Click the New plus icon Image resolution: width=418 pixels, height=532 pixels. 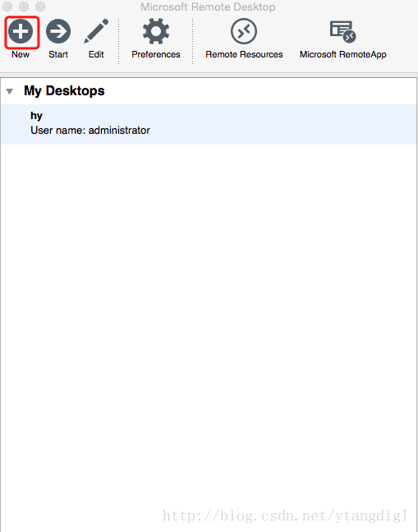coord(21,31)
